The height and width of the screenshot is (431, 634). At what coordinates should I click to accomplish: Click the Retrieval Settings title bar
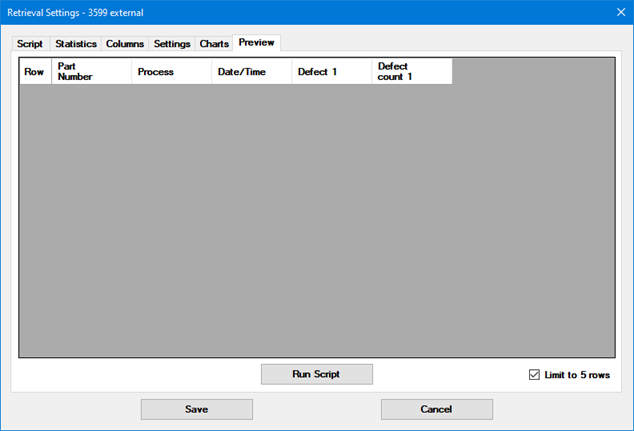click(x=300, y=12)
